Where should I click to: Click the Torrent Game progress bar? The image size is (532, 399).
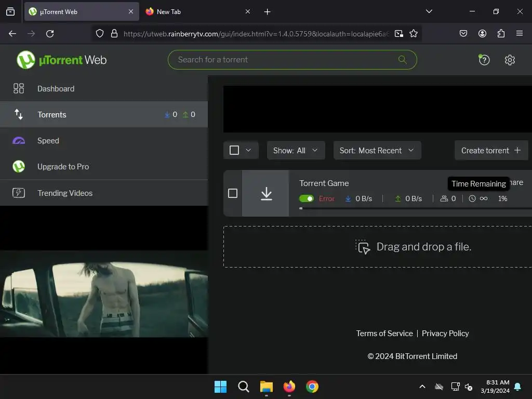pos(415,208)
